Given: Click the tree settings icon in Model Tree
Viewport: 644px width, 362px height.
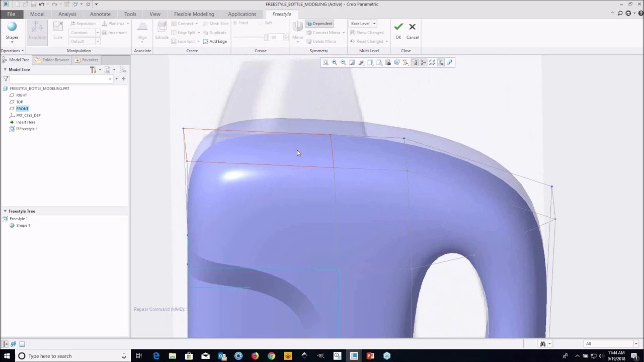Looking at the screenshot, I should point(94,69).
